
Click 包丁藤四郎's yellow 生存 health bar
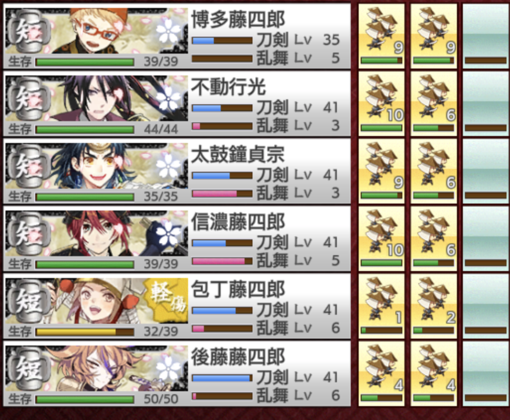pyautogui.click(x=85, y=332)
